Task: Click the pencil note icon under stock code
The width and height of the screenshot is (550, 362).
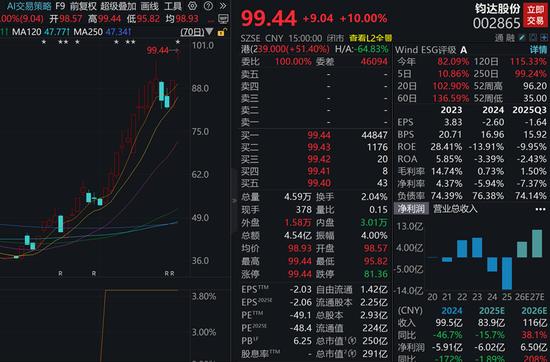Action: point(522,38)
